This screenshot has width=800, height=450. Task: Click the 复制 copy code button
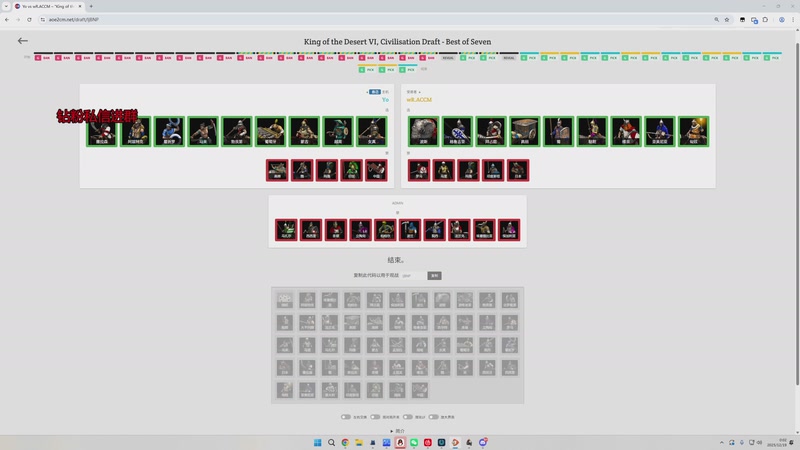point(434,276)
